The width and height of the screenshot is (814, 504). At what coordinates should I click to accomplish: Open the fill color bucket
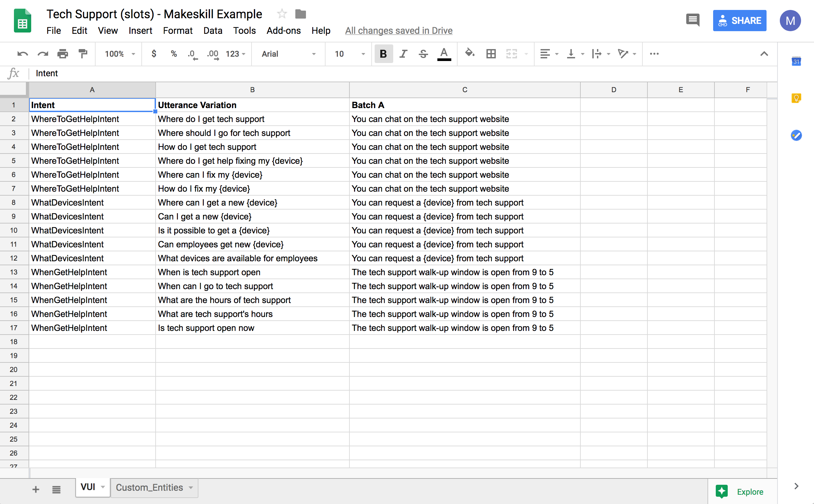tap(470, 53)
